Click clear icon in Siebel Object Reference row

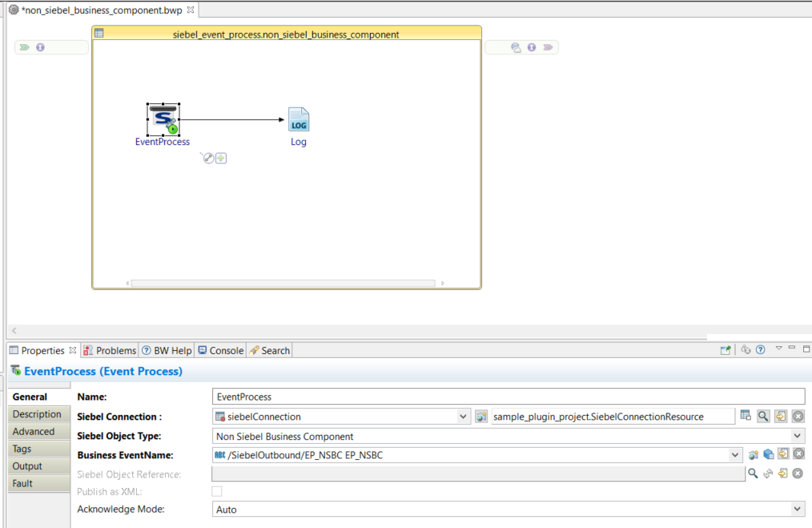[798, 473]
